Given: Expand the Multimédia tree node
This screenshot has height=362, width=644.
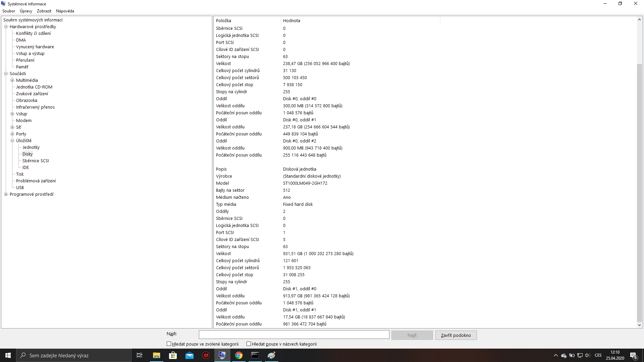Looking at the screenshot, I should 12,80.
